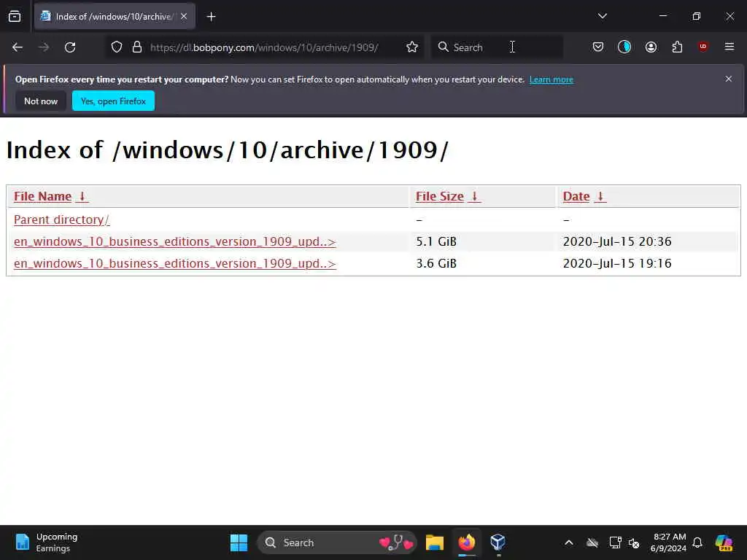Click the address bar URL field
Viewport: 747px width, 560px height.
264,47
